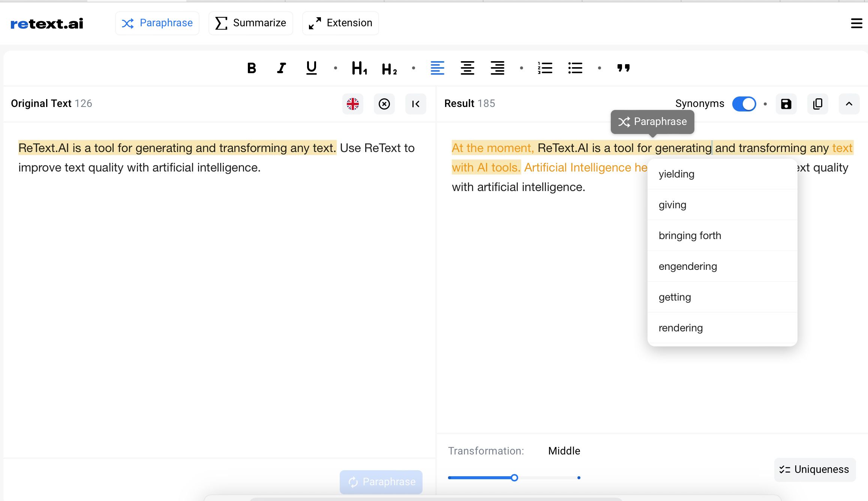Collapse the Original Text panel
Viewport: 868px width, 501px height.
click(x=416, y=104)
